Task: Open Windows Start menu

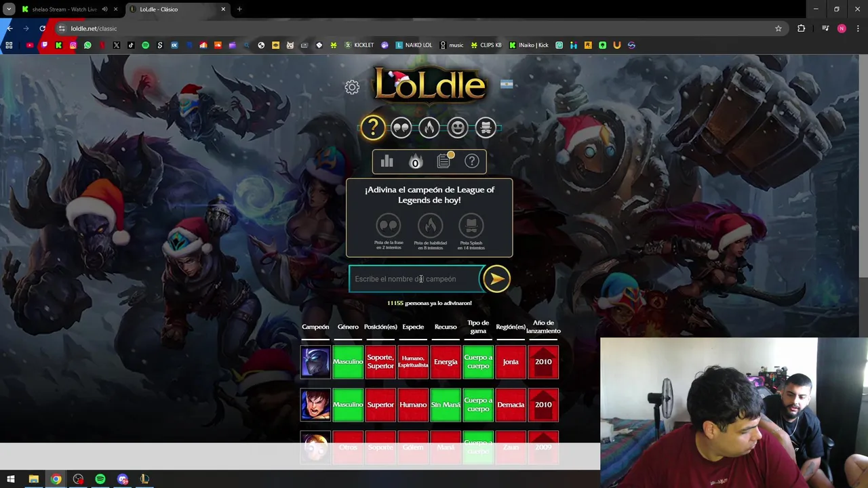Action: pyautogui.click(x=11, y=479)
